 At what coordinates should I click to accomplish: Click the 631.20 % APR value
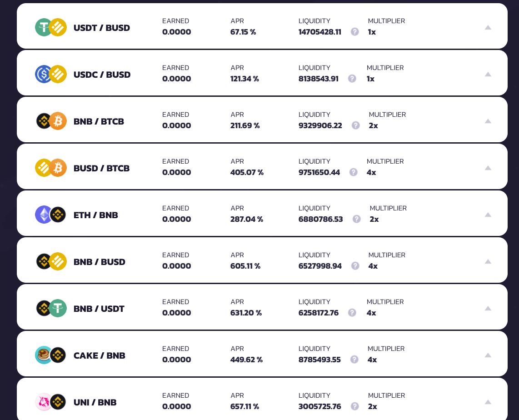[x=246, y=313]
